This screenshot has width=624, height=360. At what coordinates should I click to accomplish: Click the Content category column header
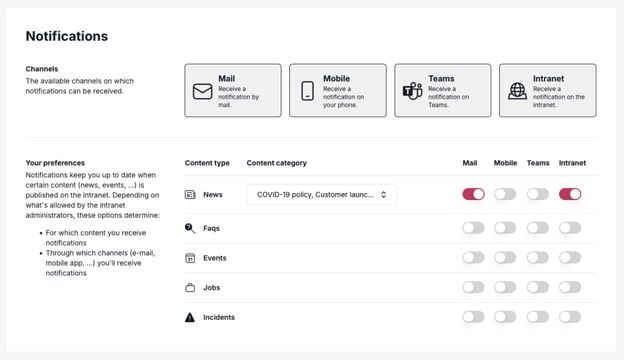click(277, 163)
